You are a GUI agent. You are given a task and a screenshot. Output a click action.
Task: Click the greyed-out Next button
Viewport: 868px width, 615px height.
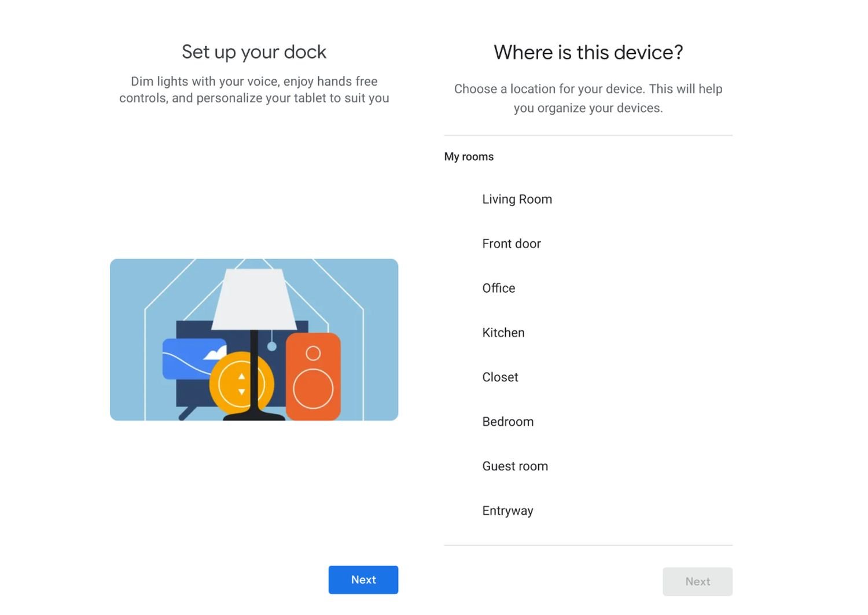[x=697, y=581]
